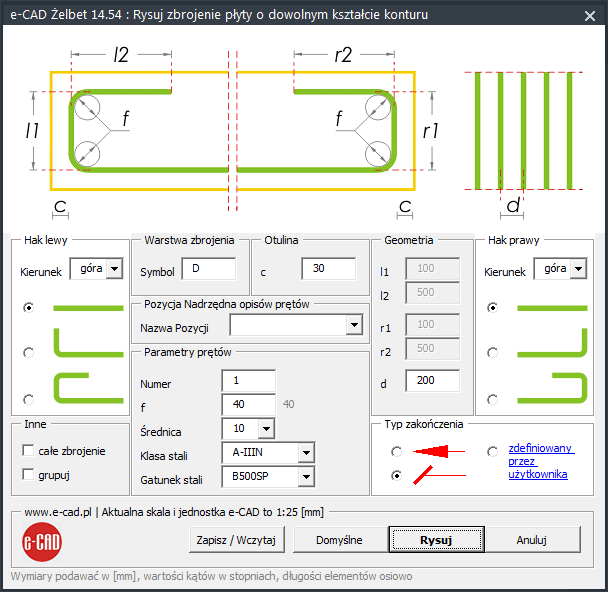This screenshot has height=592, width=608.
Task: Select U-shaped right hook option
Action: [492, 399]
